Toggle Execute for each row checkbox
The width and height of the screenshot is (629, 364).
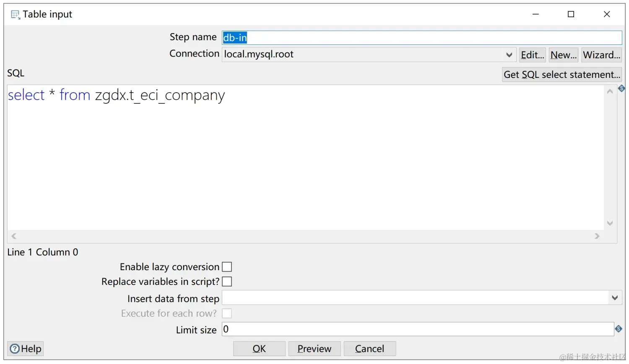point(227,313)
